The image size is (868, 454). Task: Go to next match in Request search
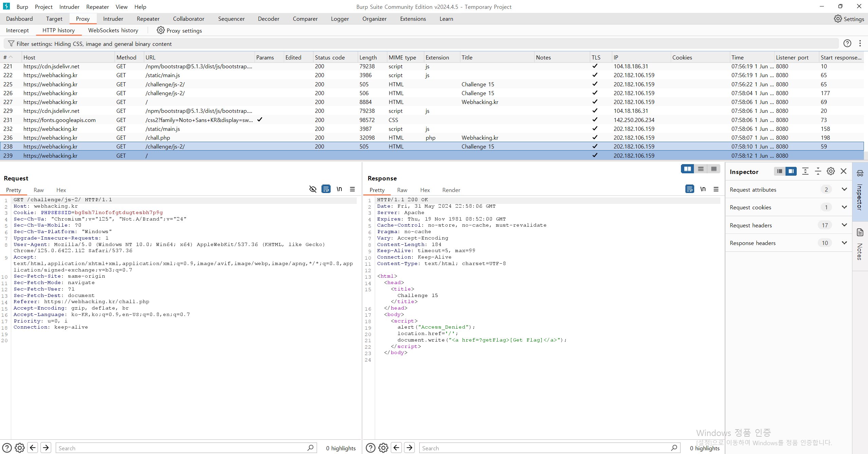(46, 448)
